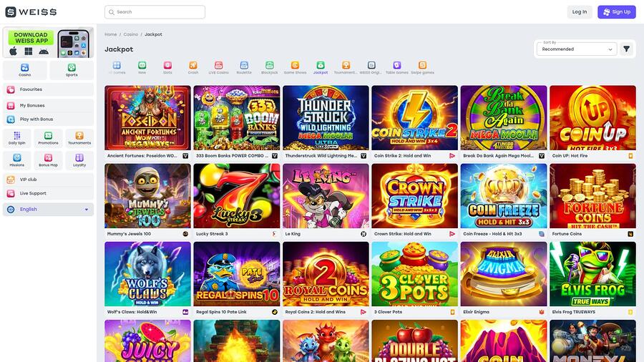Open Play with Bonus in sidebar
This screenshot has height=362, width=644.
click(x=49, y=119)
